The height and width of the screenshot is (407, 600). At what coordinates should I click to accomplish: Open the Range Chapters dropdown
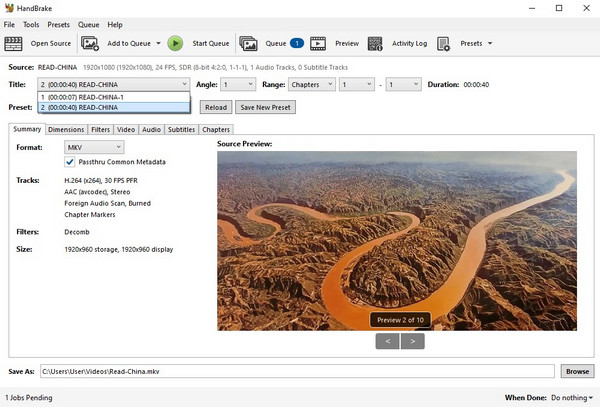(312, 85)
